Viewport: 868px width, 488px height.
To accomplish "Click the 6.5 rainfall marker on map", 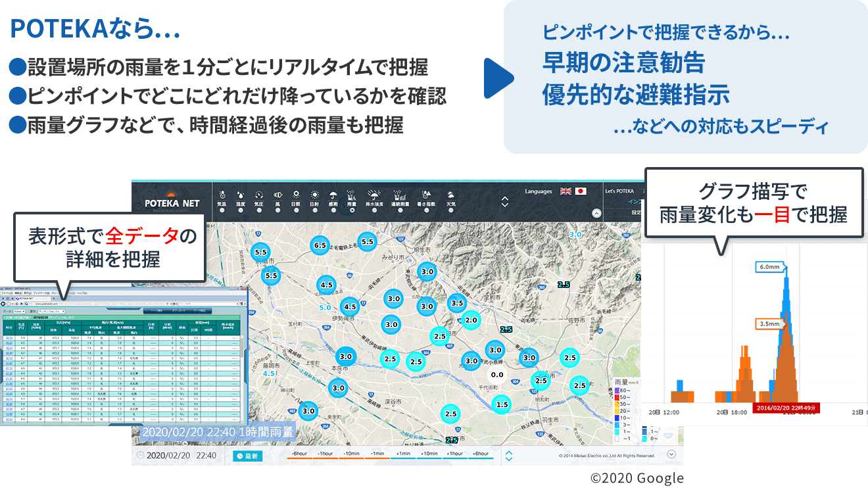I will pos(320,245).
